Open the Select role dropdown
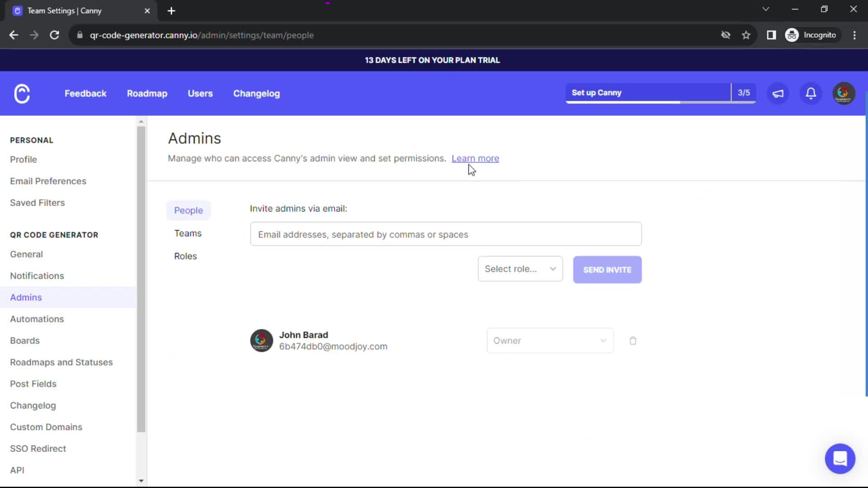868x488 pixels. pos(520,268)
